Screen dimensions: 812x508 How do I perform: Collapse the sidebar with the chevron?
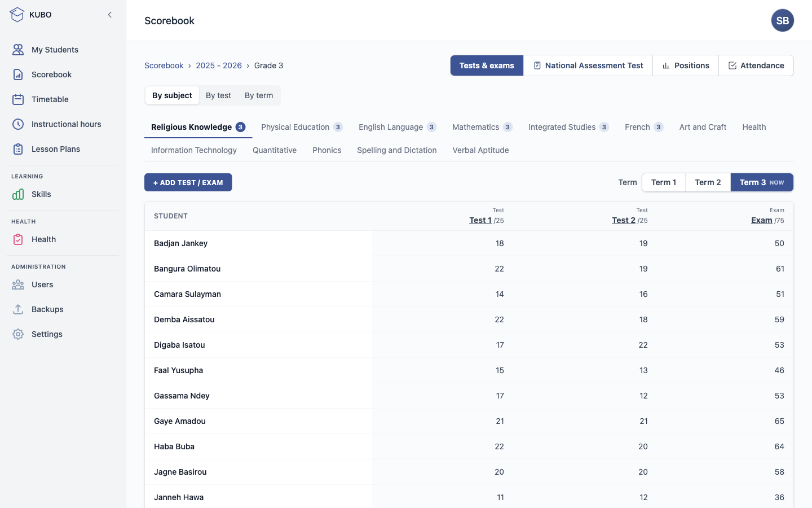[x=110, y=15]
